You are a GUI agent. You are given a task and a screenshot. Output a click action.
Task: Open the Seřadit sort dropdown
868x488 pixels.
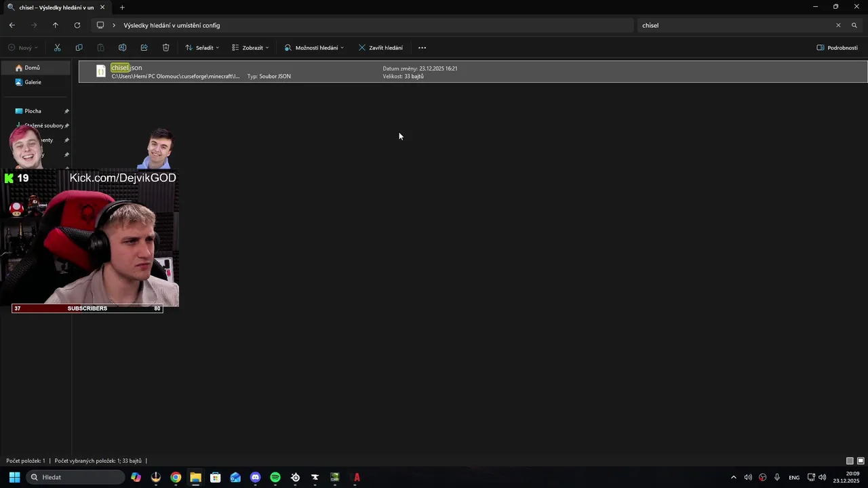(202, 47)
